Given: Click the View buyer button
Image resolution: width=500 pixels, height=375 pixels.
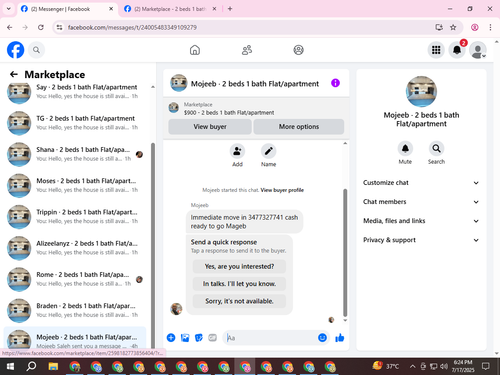Looking at the screenshot, I should click(210, 127).
